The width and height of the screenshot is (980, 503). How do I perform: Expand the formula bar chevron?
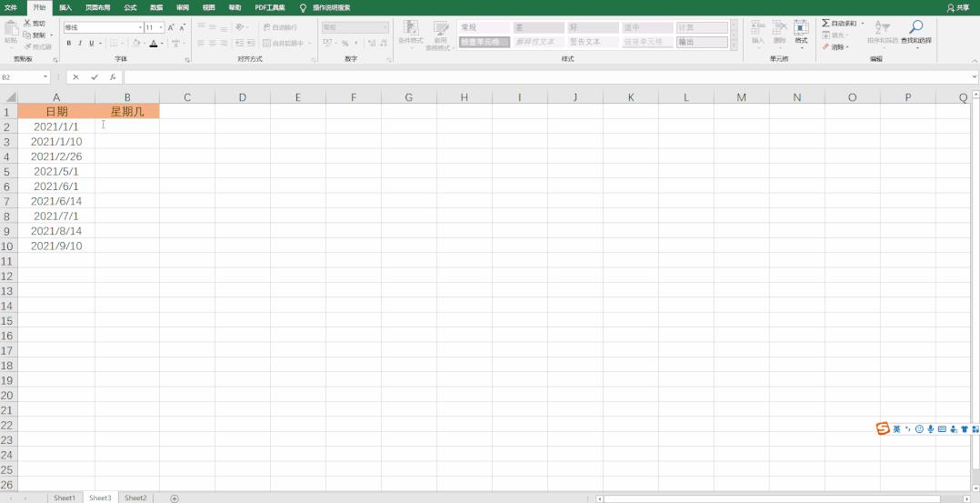pyautogui.click(x=975, y=77)
